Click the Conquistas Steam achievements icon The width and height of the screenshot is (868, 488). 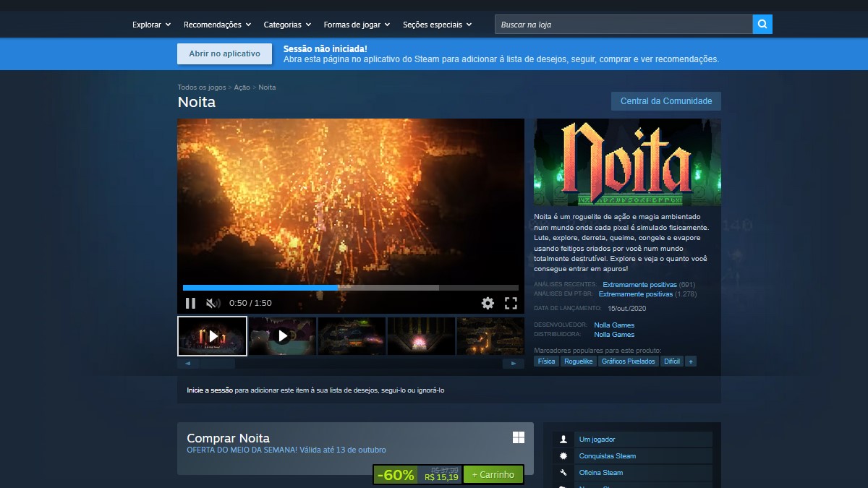(563, 455)
